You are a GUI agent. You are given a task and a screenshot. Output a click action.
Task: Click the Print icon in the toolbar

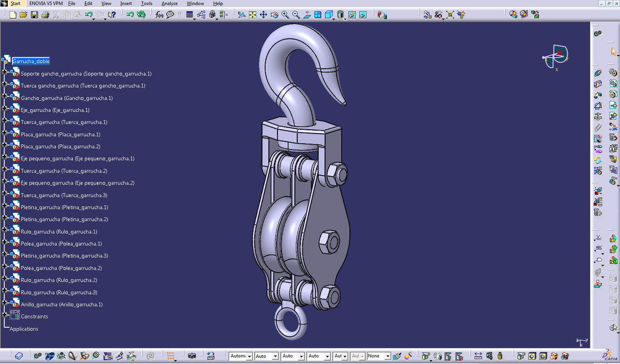tap(45, 15)
